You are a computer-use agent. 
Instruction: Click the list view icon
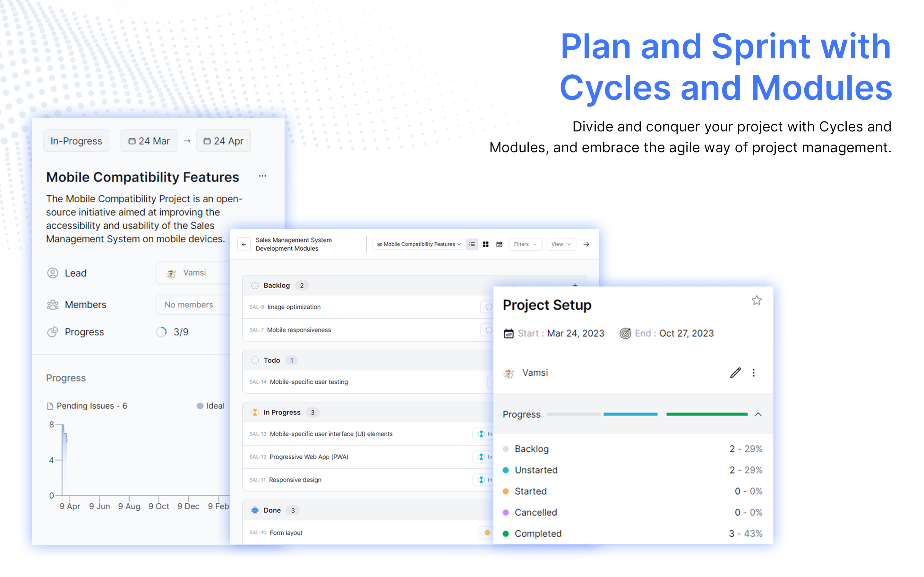coord(472,246)
